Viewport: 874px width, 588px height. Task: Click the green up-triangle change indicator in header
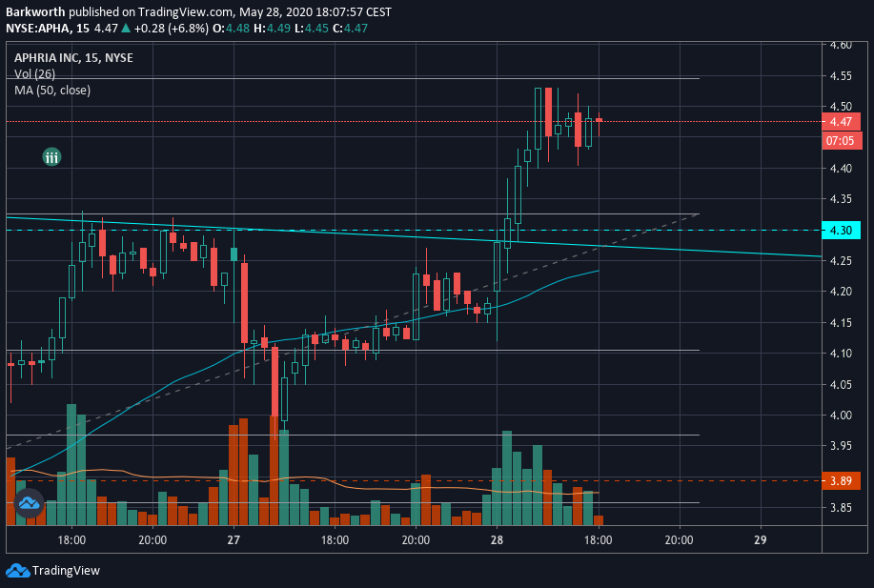click(x=126, y=28)
